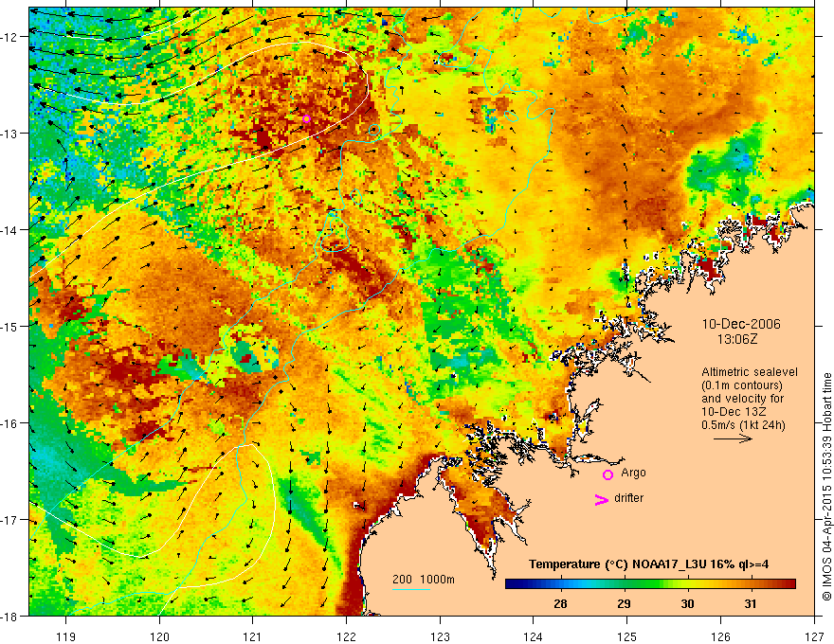The width and height of the screenshot is (834, 644).
Task: Click the IMOS copyright timestamp text
Action: pyautogui.click(x=826, y=487)
